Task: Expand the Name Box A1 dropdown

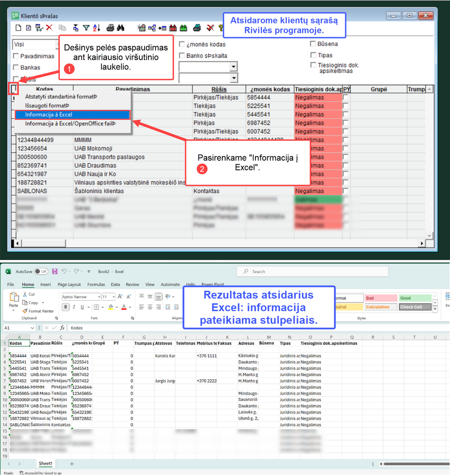Action: click(32, 328)
